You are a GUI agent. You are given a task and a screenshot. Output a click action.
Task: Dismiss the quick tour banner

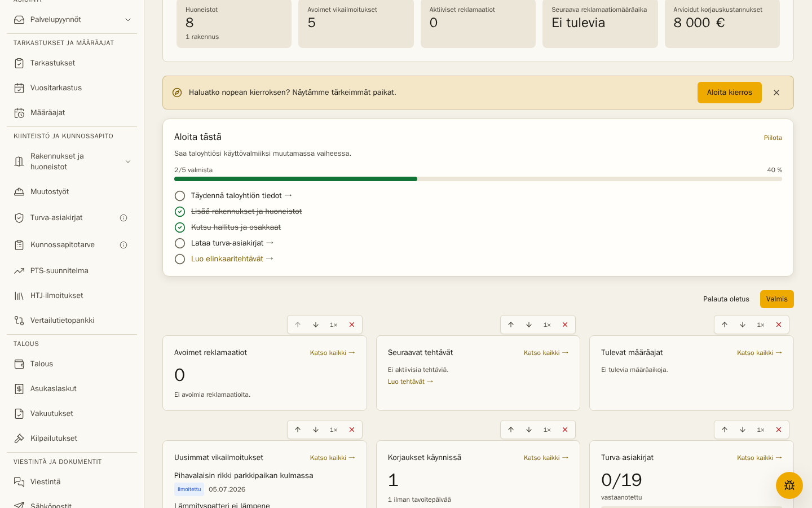[x=776, y=93]
